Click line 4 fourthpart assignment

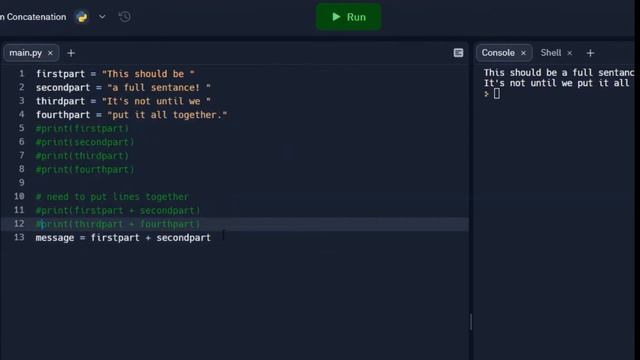131,115
